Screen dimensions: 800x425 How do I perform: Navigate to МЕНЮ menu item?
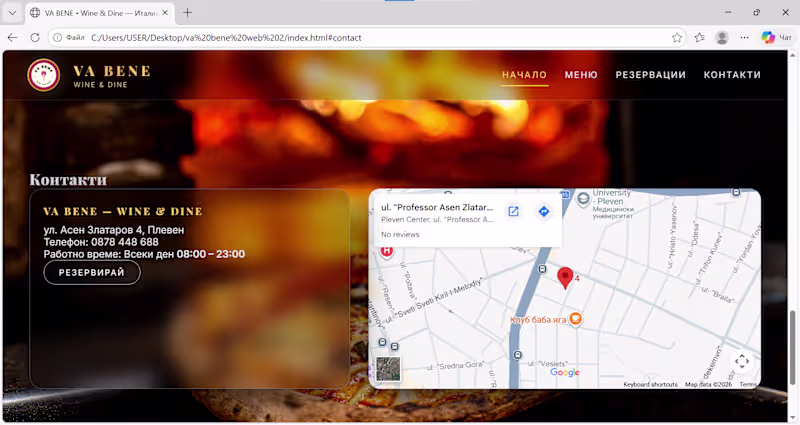click(581, 75)
